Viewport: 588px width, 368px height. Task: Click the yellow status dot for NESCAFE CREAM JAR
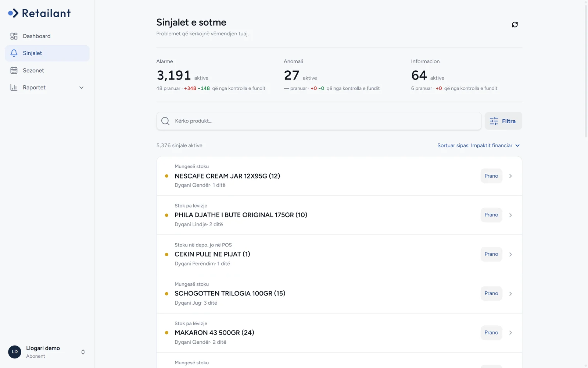(166, 176)
